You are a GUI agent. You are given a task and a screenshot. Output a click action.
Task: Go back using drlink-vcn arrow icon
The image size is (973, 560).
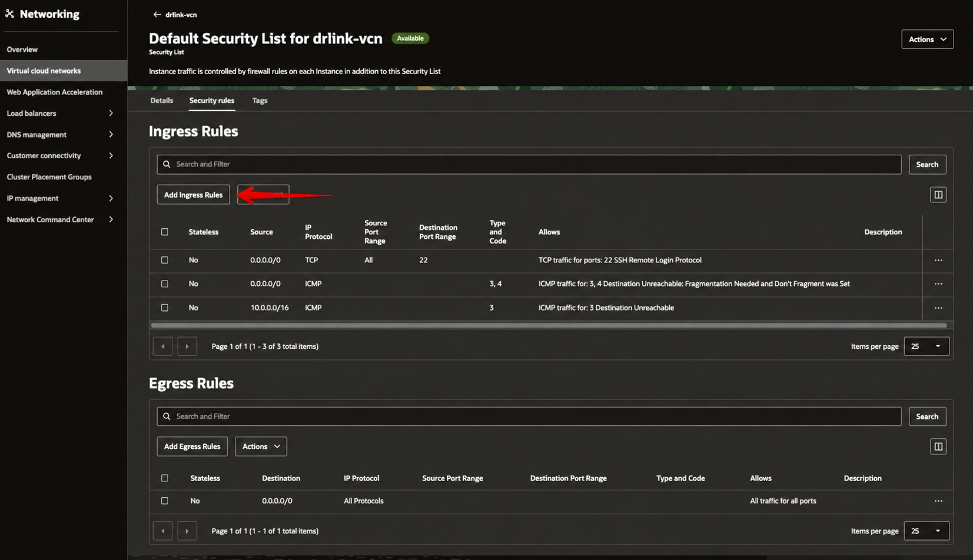point(157,15)
